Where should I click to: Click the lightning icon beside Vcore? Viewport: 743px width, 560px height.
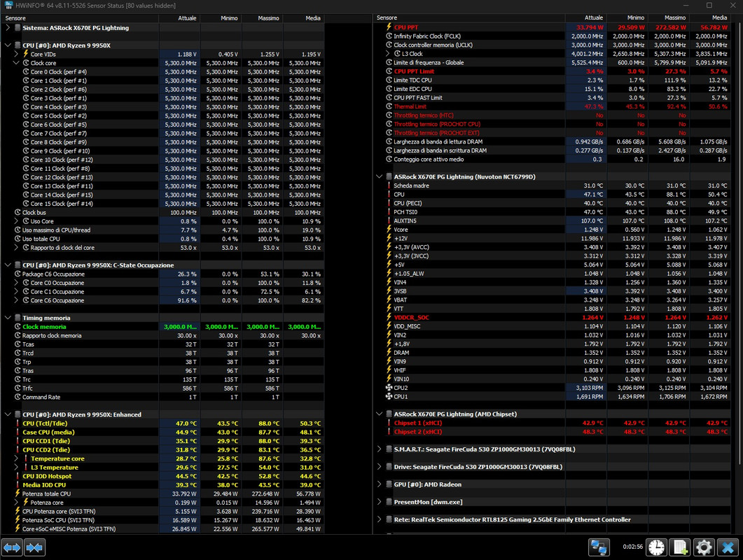tap(389, 230)
